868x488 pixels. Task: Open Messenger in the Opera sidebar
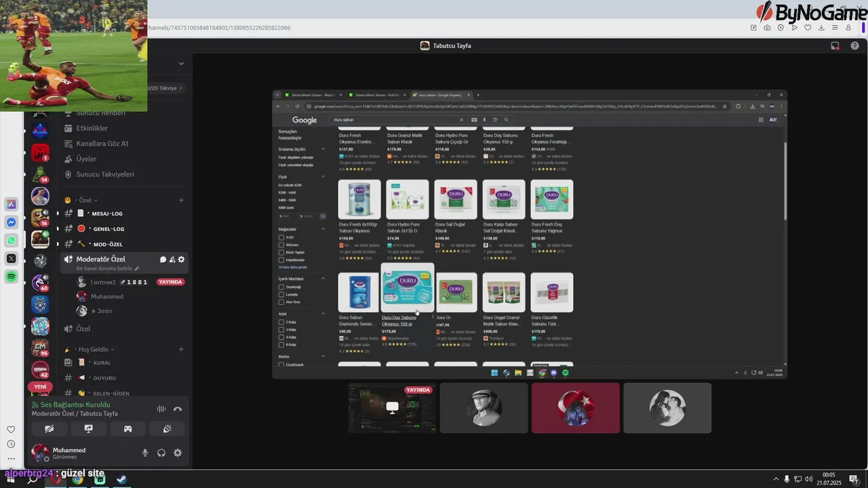click(12, 222)
